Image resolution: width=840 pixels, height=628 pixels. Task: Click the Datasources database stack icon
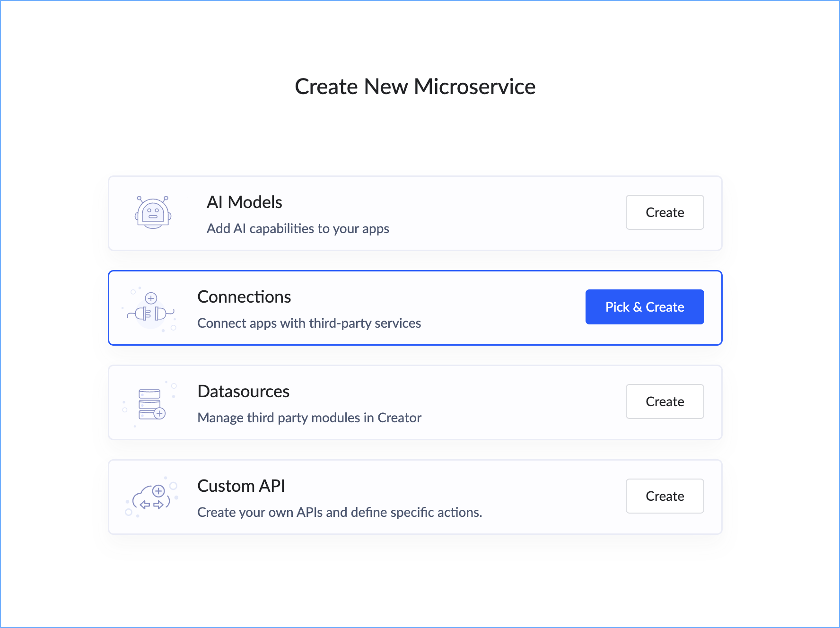pyautogui.click(x=151, y=404)
